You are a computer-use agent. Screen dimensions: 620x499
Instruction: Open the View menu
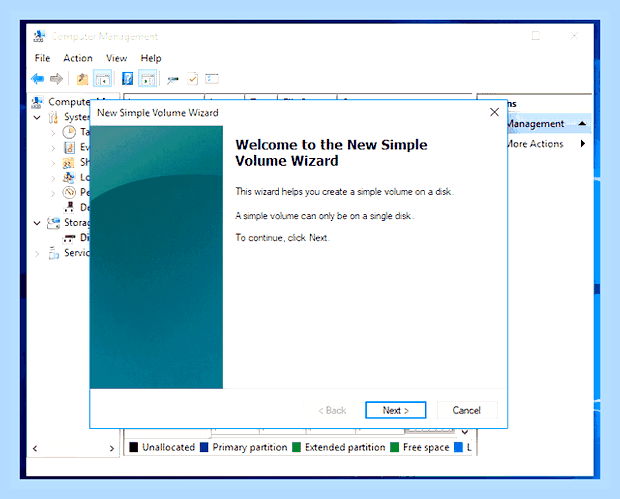pyautogui.click(x=116, y=58)
